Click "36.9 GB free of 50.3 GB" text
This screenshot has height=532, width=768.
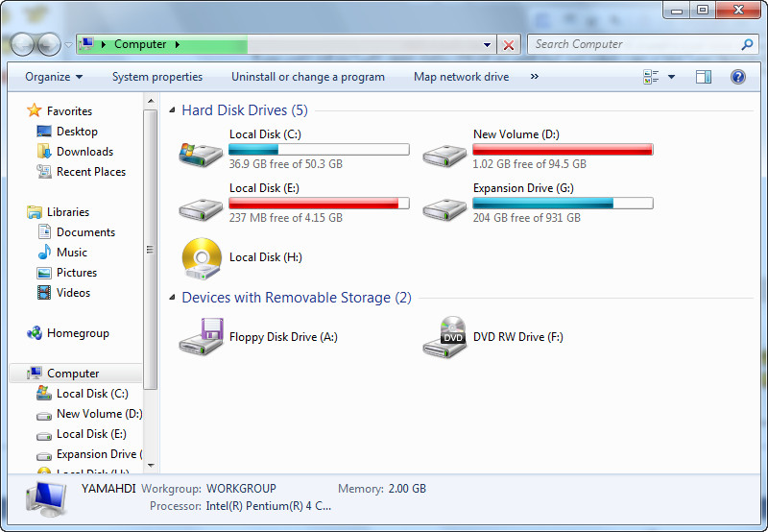tap(285, 164)
